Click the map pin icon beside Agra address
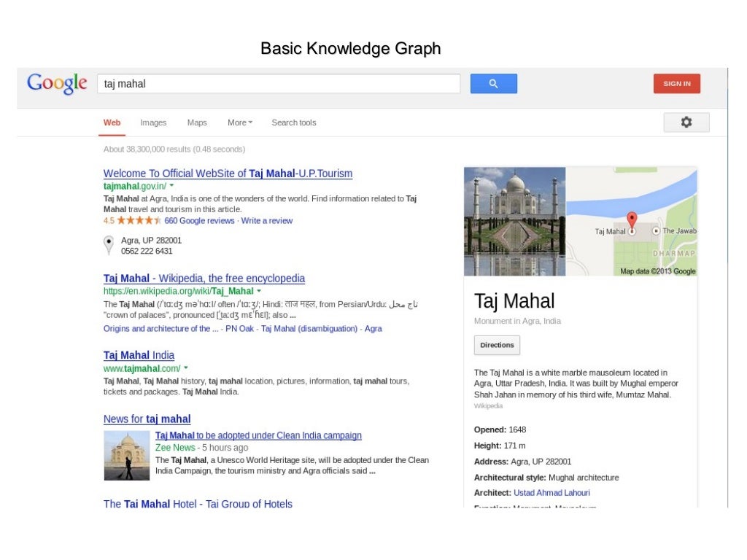Viewport: 747px width, 560px height. (x=109, y=245)
